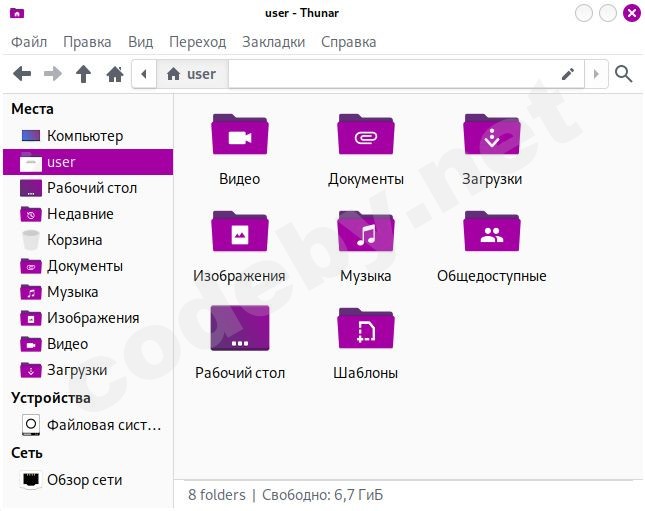
Task: Open Музыка bookmark in the sidebar
Action: click(88, 292)
